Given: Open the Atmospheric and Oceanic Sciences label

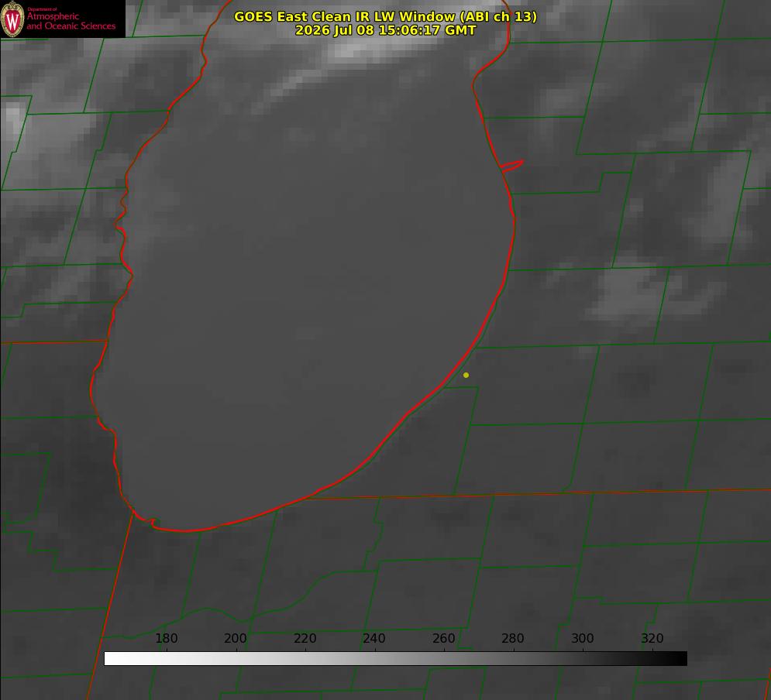Looking at the screenshot, I should point(71,21).
